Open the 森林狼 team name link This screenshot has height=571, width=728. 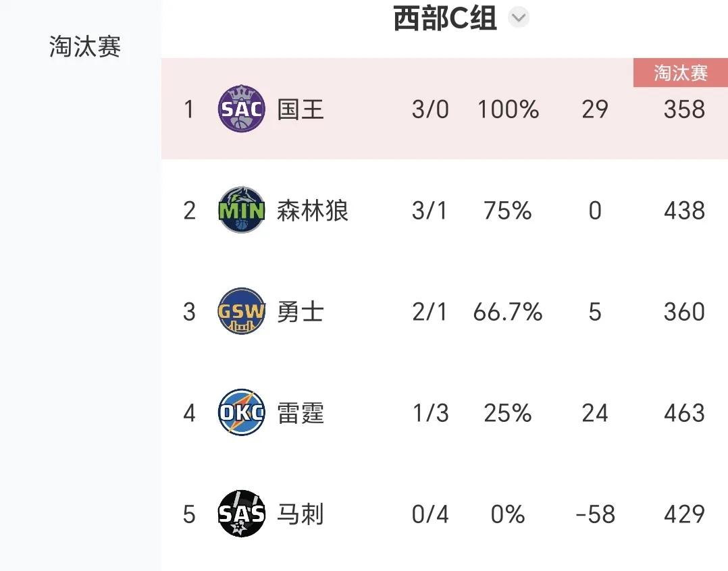pos(313,211)
